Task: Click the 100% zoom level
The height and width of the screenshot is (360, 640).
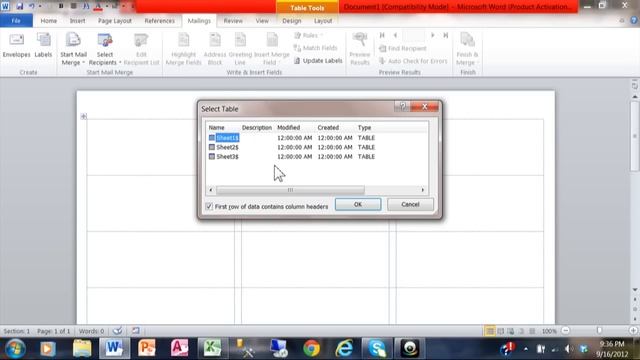Action: (x=549, y=331)
